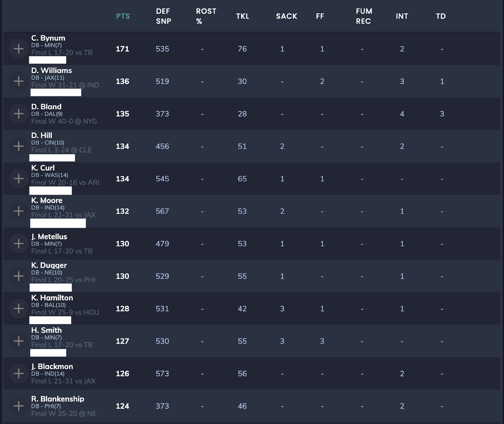This screenshot has height=424, width=504.
Task: Click plus icon next to R. Blankenship
Action: [19, 406]
